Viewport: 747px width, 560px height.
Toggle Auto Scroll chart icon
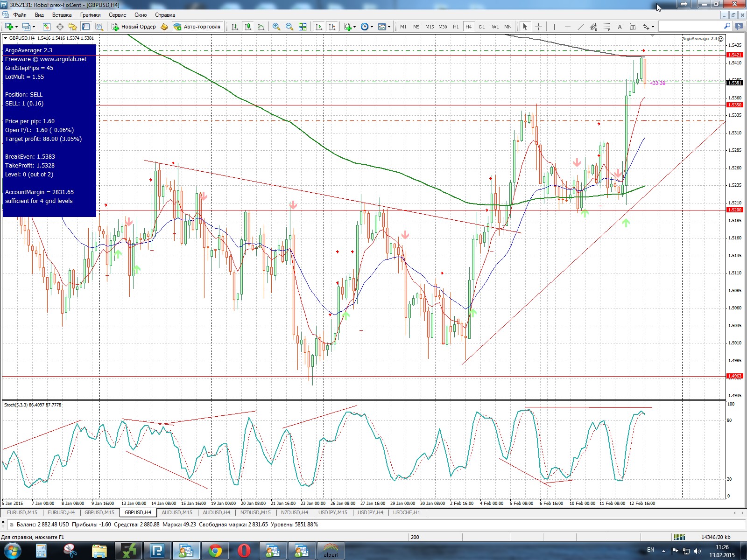coord(319,27)
